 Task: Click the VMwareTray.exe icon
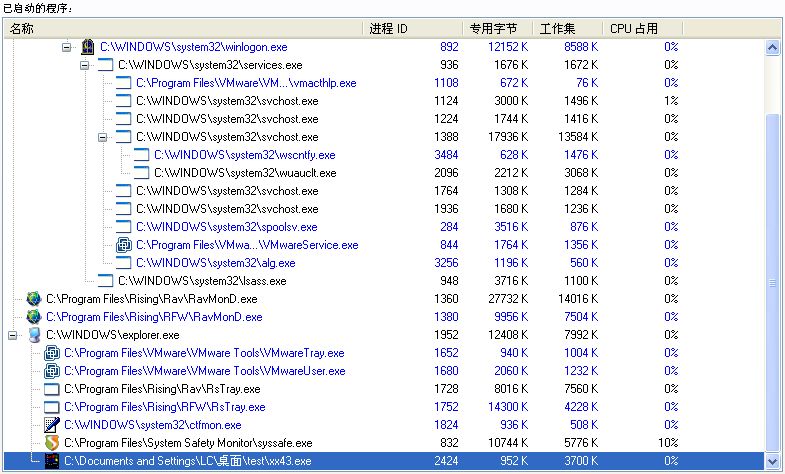pyautogui.click(x=52, y=353)
